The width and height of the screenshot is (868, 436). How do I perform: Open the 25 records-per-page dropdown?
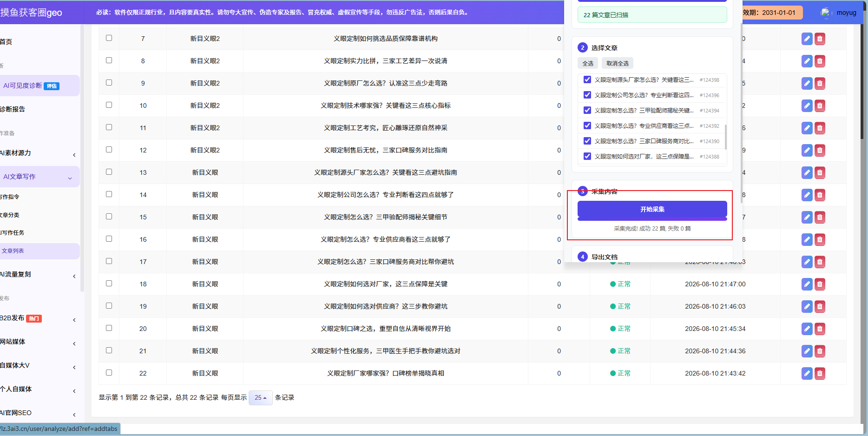pyautogui.click(x=260, y=397)
